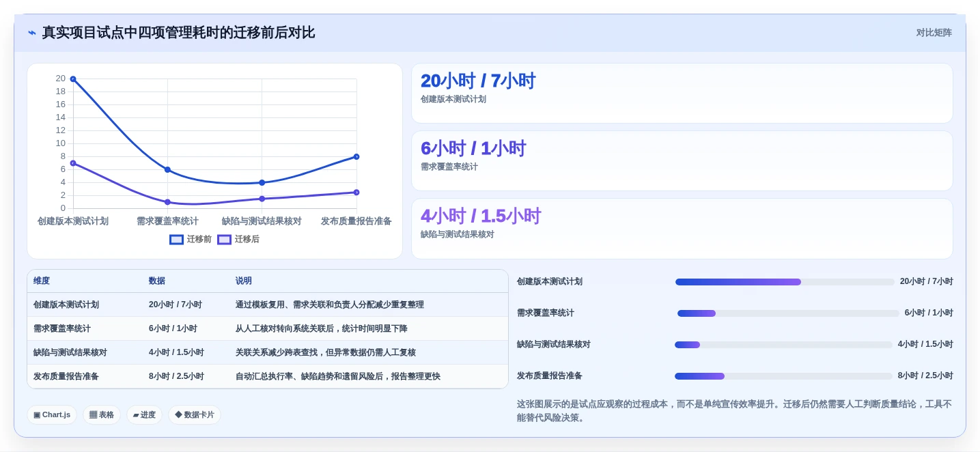Click progress value 6小时 / 1小时 on right

coord(929,313)
